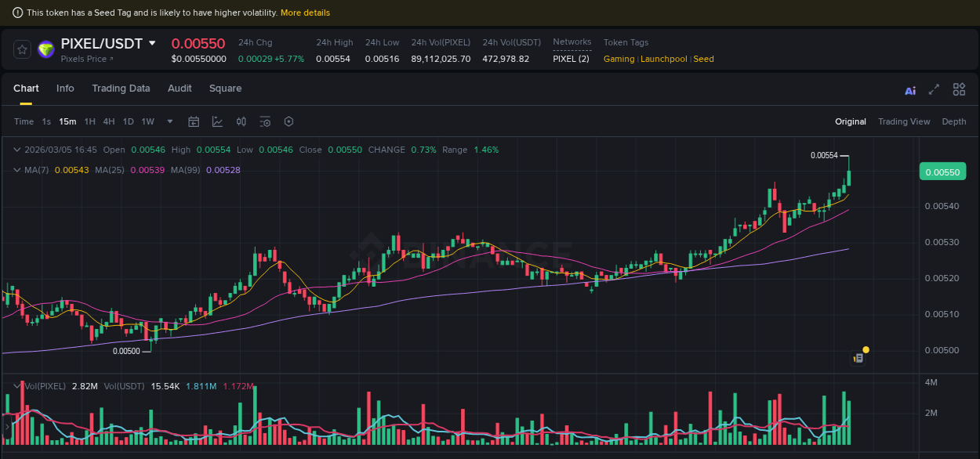The image size is (980, 459).
Task: Click the green last price label
Action: (942, 172)
